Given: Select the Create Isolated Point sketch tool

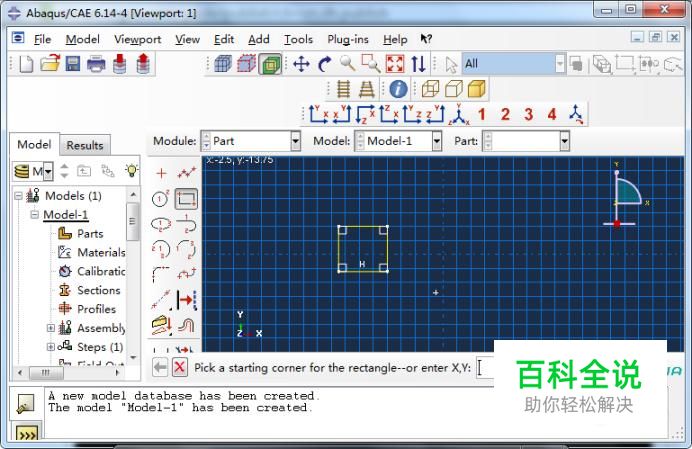Looking at the screenshot, I should pyautogui.click(x=161, y=173).
